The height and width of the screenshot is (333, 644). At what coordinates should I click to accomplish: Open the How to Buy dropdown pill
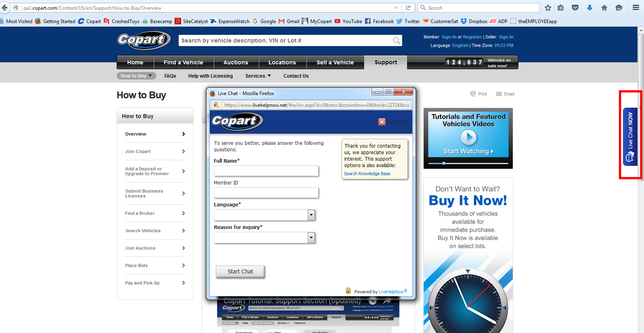136,76
